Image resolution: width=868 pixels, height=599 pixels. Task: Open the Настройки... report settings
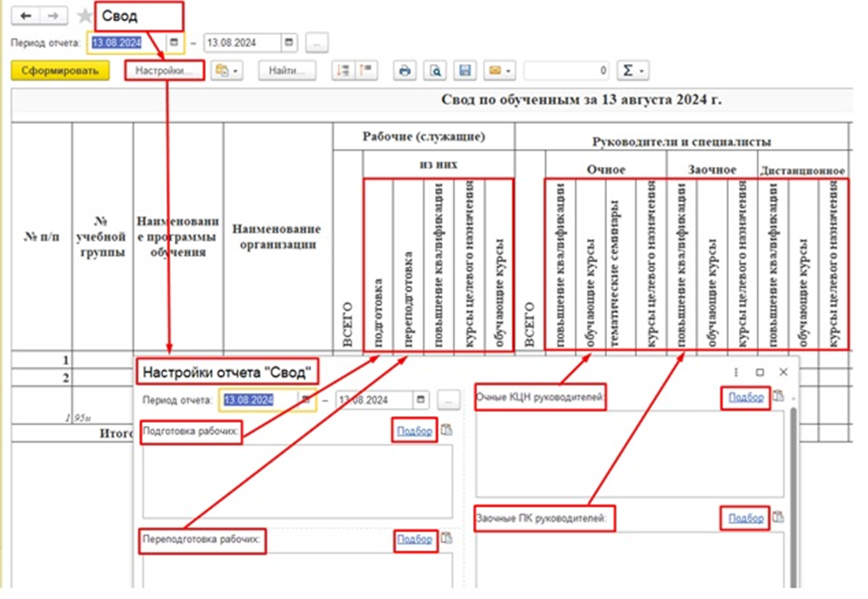[x=164, y=70]
